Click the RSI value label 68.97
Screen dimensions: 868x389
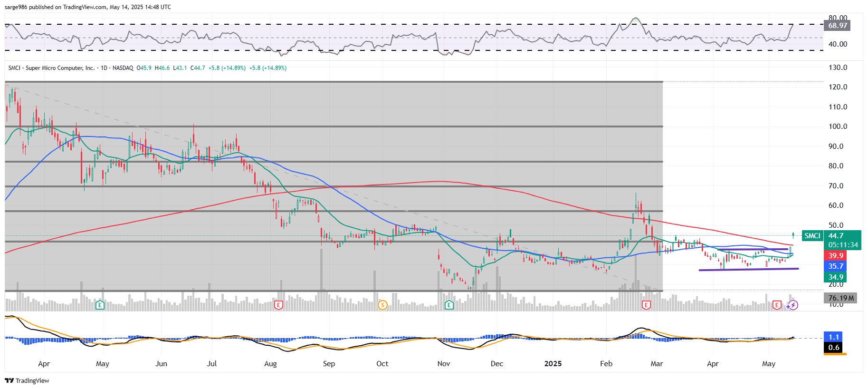pyautogui.click(x=838, y=26)
